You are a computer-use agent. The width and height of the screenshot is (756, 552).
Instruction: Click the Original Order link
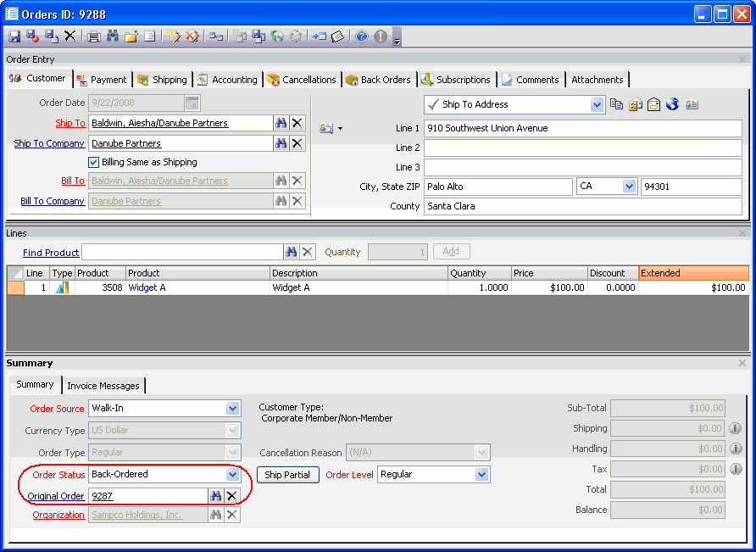[x=56, y=496]
